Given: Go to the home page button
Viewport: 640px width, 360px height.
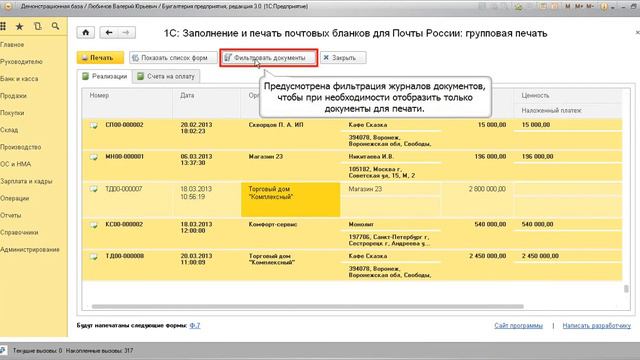Looking at the screenshot, I should [x=86, y=33].
